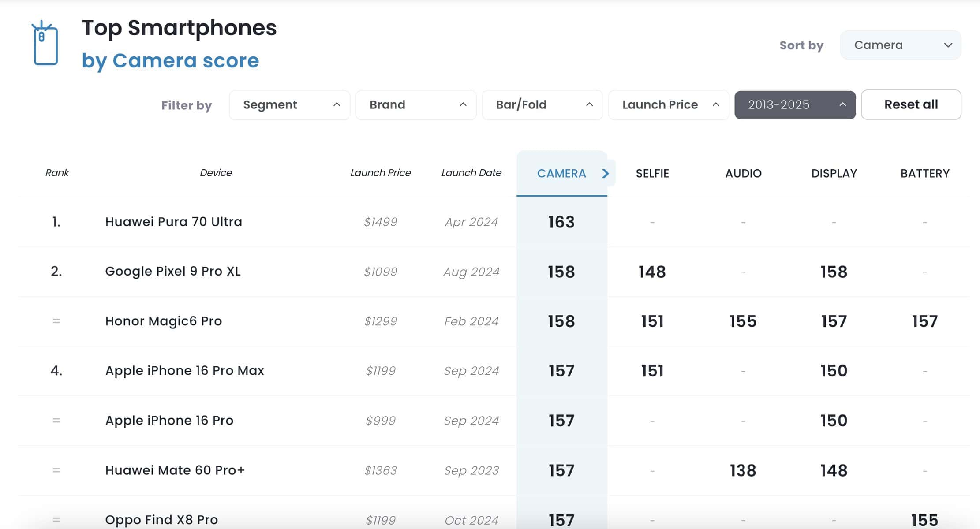Sort by the BATTERY column

[x=925, y=173]
